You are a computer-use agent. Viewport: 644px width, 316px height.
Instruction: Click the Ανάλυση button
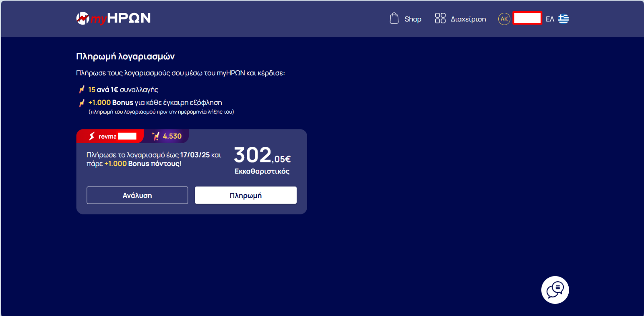point(137,195)
